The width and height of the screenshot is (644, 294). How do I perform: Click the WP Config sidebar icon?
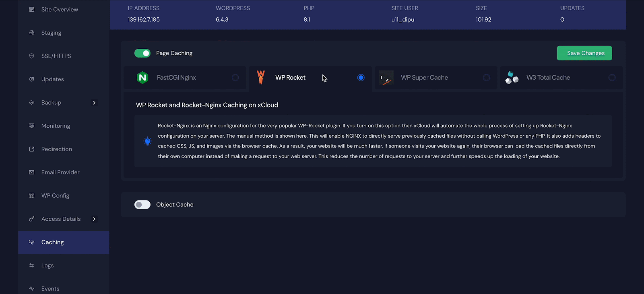[x=32, y=196]
